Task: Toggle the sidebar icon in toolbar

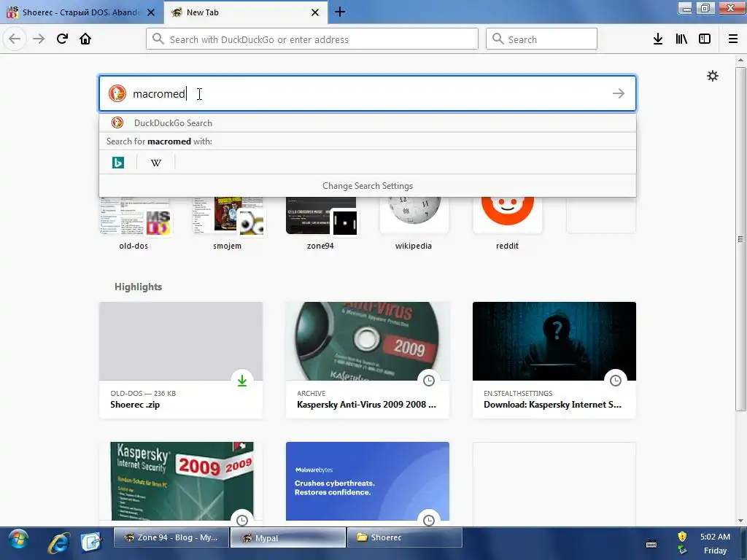Action: tap(705, 39)
